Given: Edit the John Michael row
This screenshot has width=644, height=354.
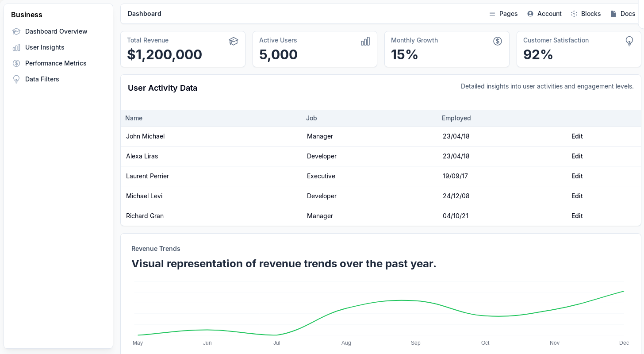Looking at the screenshot, I should tap(577, 136).
